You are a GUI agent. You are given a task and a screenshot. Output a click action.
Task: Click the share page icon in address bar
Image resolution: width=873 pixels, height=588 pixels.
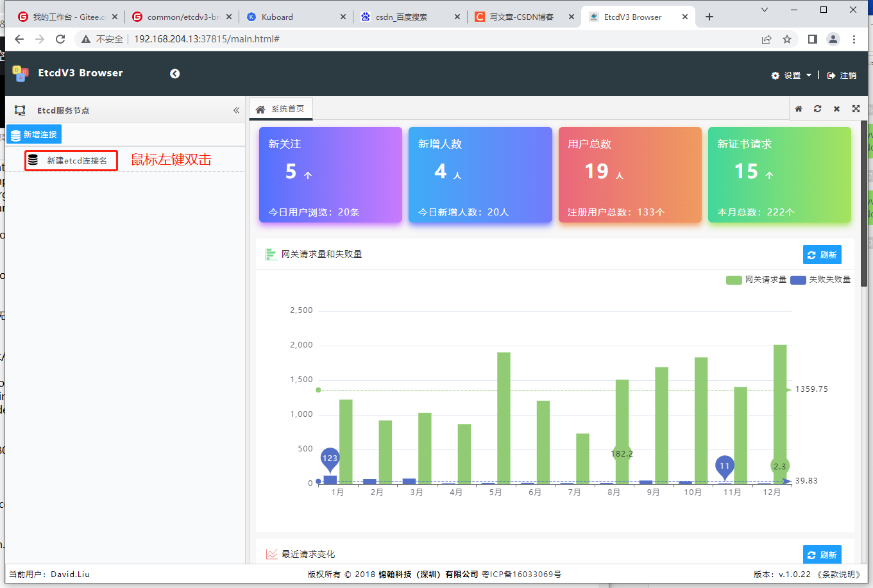click(x=767, y=39)
